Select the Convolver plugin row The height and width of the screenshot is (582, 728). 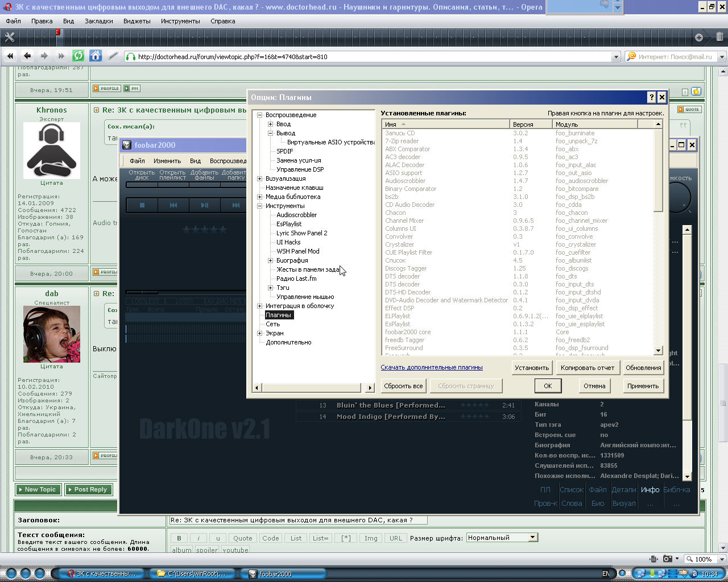click(518, 236)
